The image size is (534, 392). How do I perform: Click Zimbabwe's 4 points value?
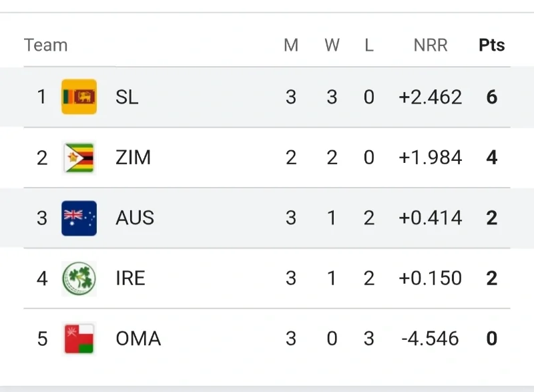pos(492,158)
